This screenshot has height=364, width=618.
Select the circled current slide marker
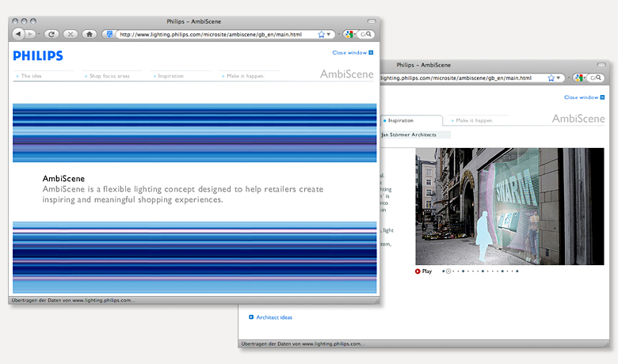448,271
